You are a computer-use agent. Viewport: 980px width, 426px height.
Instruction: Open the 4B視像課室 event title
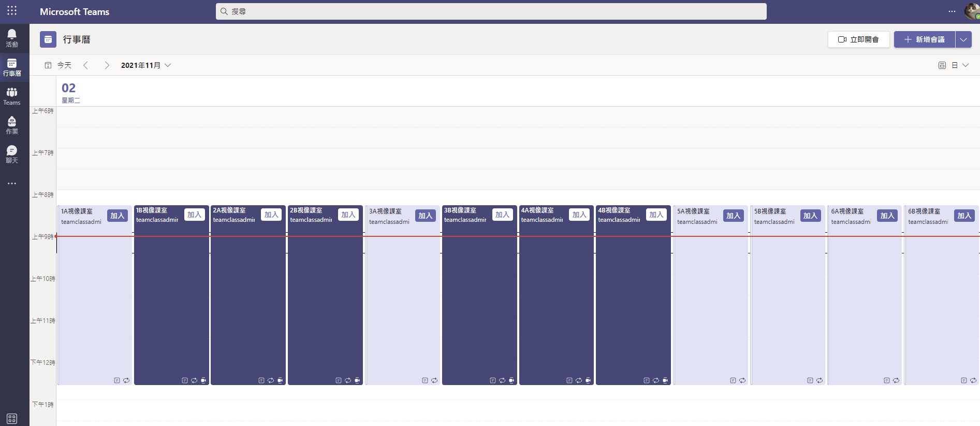coord(614,210)
